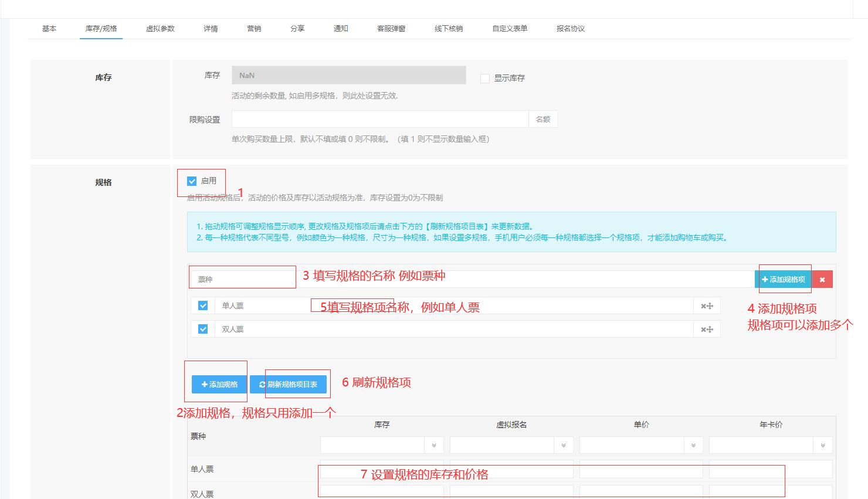Focus the 限购设置 input field
The height and width of the screenshot is (499, 868).
(x=380, y=119)
